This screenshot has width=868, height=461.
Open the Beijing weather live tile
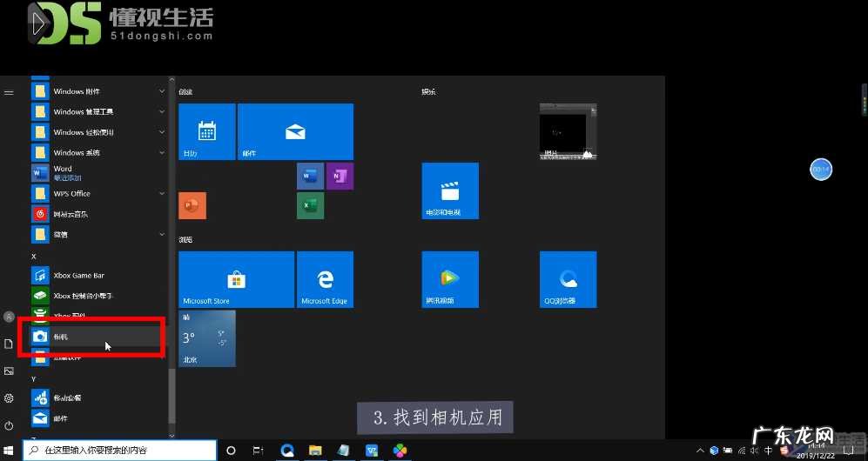pyautogui.click(x=206, y=338)
